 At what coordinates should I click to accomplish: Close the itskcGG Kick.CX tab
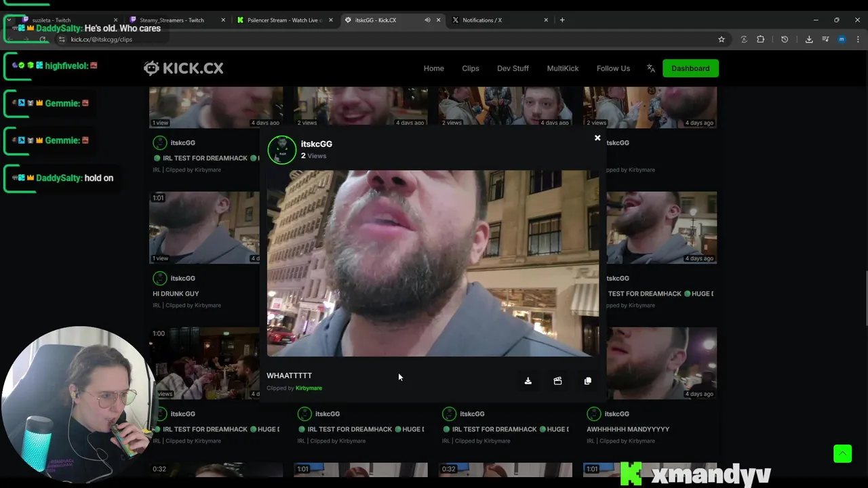[x=438, y=20]
